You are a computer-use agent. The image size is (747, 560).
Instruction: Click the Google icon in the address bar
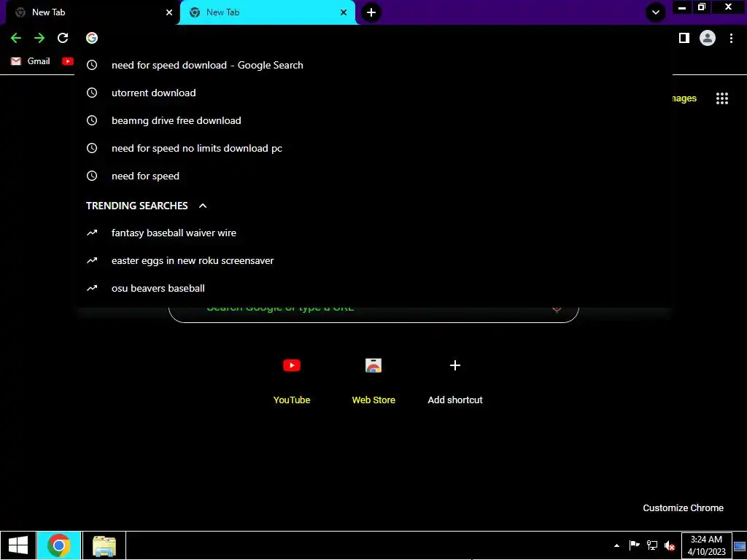tap(92, 38)
